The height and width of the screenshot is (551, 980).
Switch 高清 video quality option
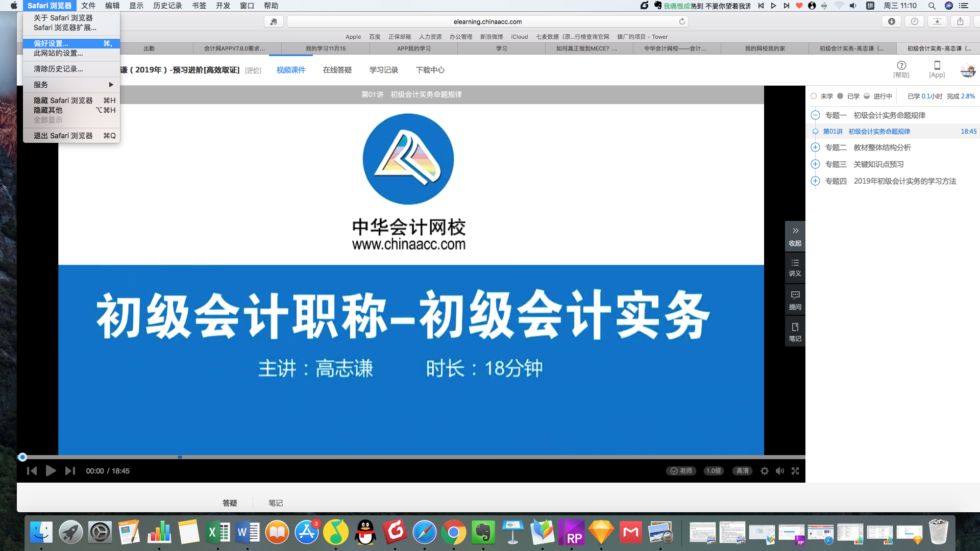742,471
